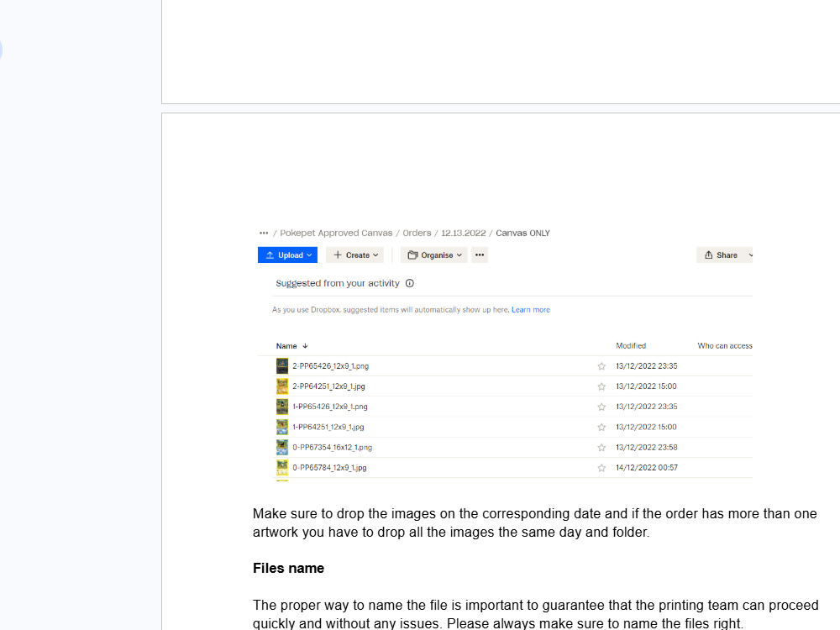This screenshot has width=840, height=630.
Task: Open the Organise dropdown menu
Action: [x=434, y=255]
